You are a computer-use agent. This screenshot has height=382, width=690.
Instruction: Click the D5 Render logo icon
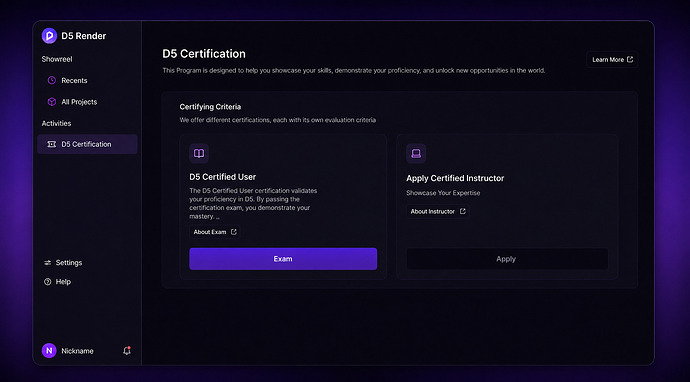click(49, 36)
